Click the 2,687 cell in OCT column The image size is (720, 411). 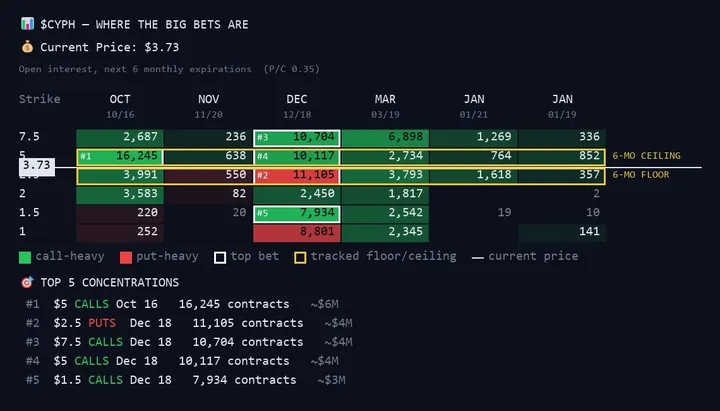click(120, 138)
